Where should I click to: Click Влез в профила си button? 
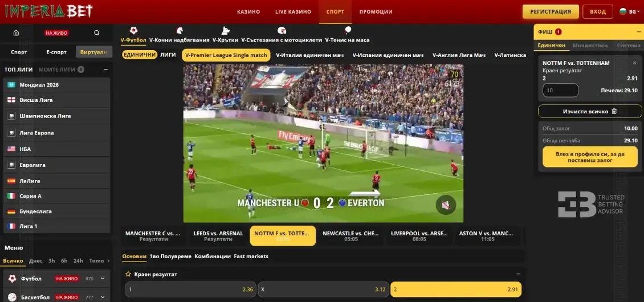[590, 157]
